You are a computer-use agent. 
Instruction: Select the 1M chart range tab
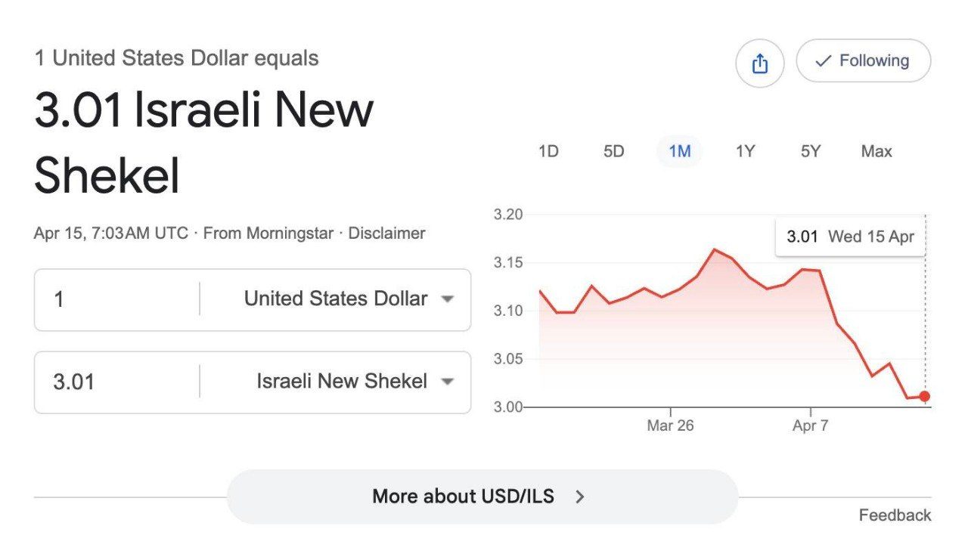pyautogui.click(x=680, y=151)
